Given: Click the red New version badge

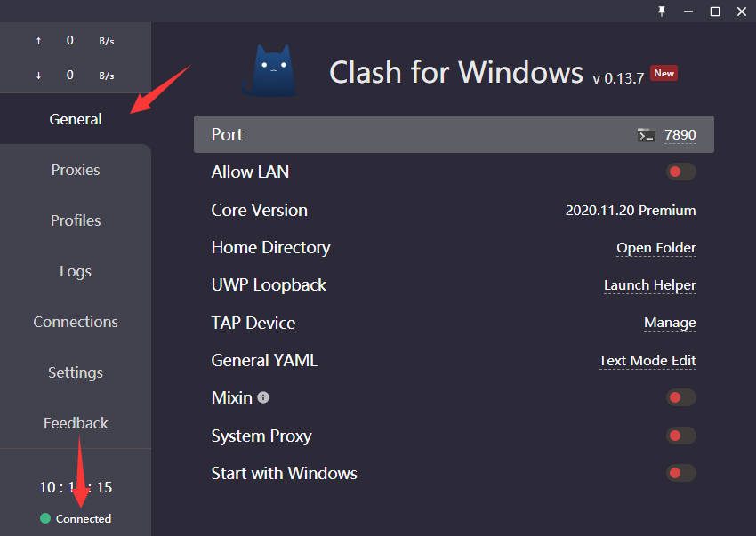Looking at the screenshot, I should 664,73.
